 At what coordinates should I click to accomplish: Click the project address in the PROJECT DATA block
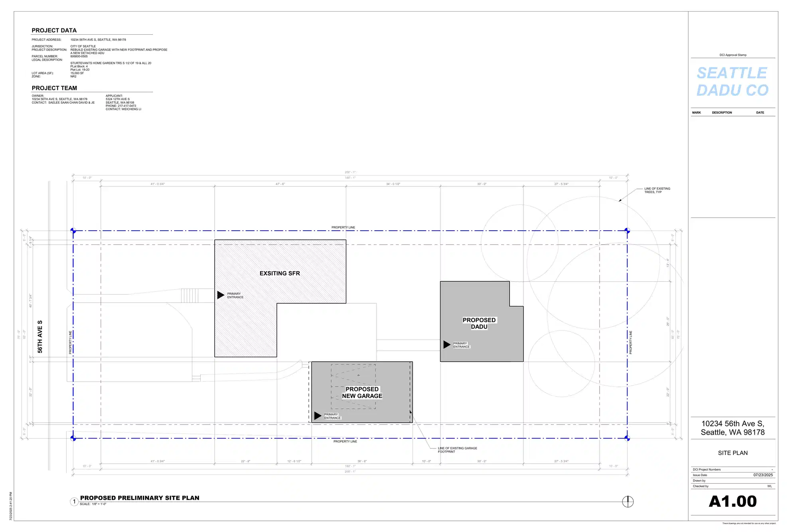98,40
